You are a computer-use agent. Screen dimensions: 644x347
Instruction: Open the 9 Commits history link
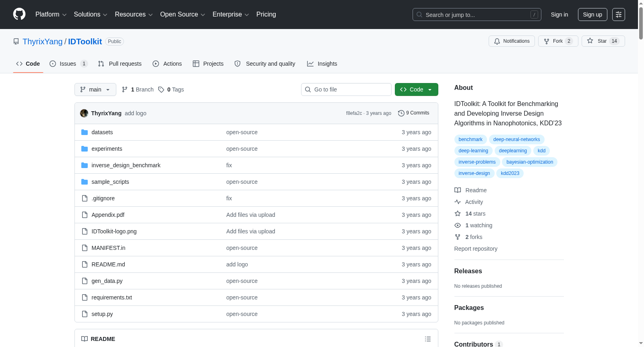coord(413,113)
